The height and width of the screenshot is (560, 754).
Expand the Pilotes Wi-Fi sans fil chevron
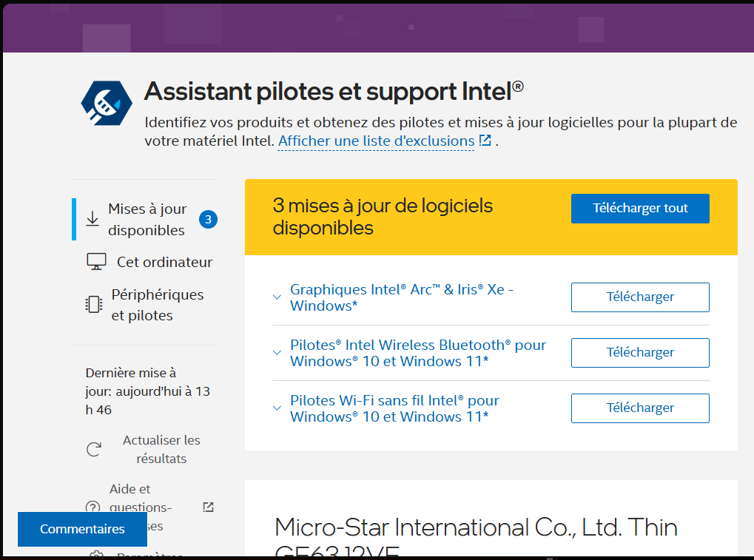(277, 408)
